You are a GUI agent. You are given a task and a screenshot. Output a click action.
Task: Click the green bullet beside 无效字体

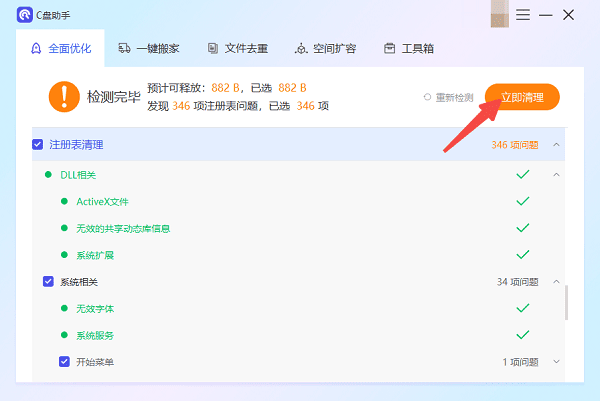64,308
